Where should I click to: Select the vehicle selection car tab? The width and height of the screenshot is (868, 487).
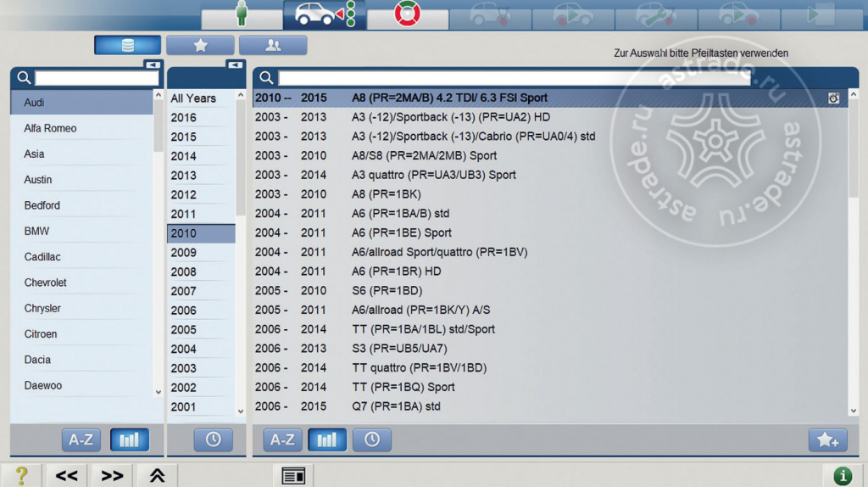pos(325,14)
